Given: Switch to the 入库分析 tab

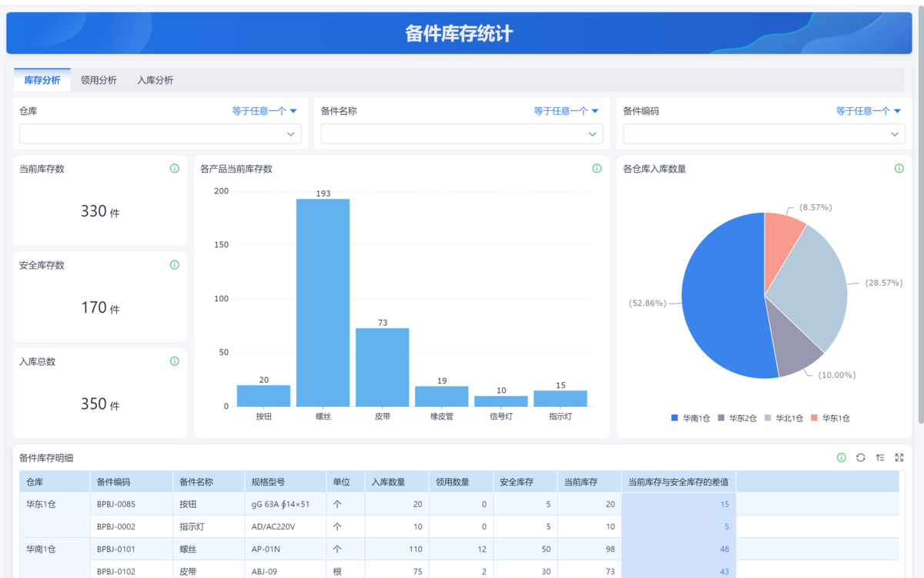Looking at the screenshot, I should pos(155,80).
